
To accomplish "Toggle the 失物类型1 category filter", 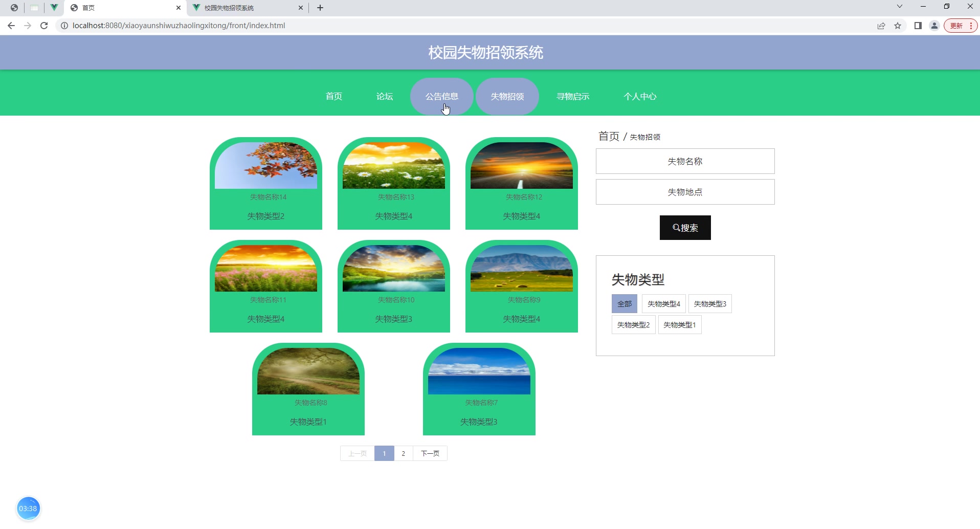I will (680, 324).
